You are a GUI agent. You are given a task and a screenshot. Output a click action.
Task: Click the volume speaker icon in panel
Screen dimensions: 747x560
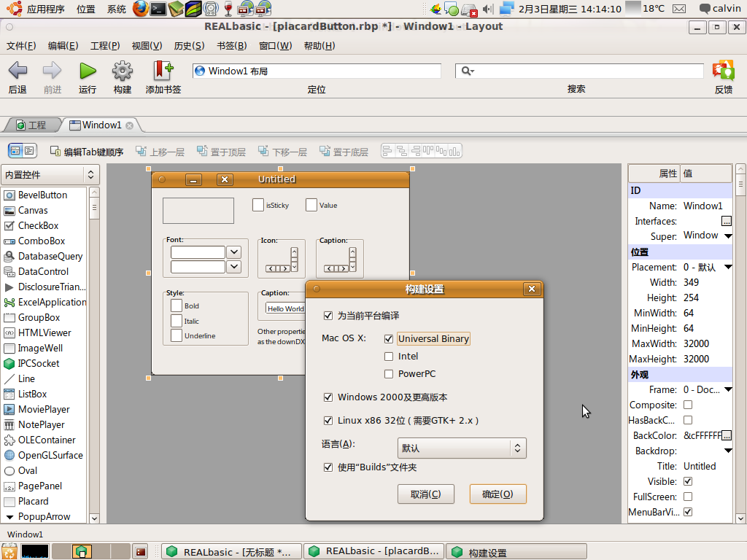[488, 9]
